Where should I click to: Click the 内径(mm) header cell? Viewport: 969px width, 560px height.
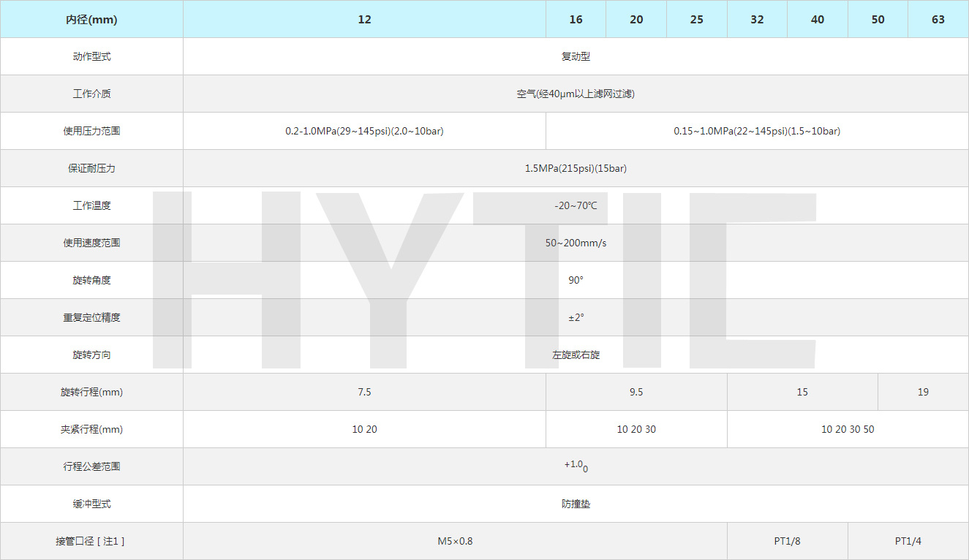coord(91,20)
